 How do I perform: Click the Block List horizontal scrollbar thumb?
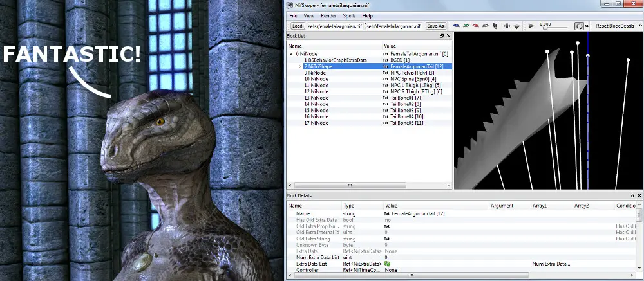(350, 185)
